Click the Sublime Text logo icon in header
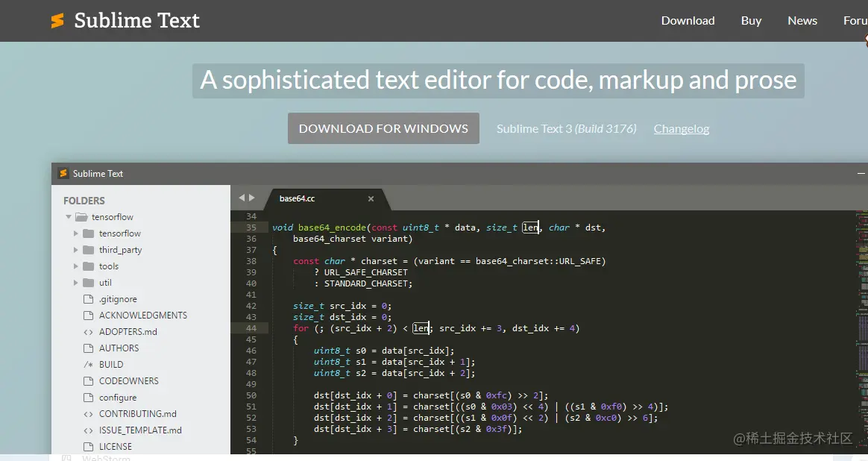 coord(57,20)
